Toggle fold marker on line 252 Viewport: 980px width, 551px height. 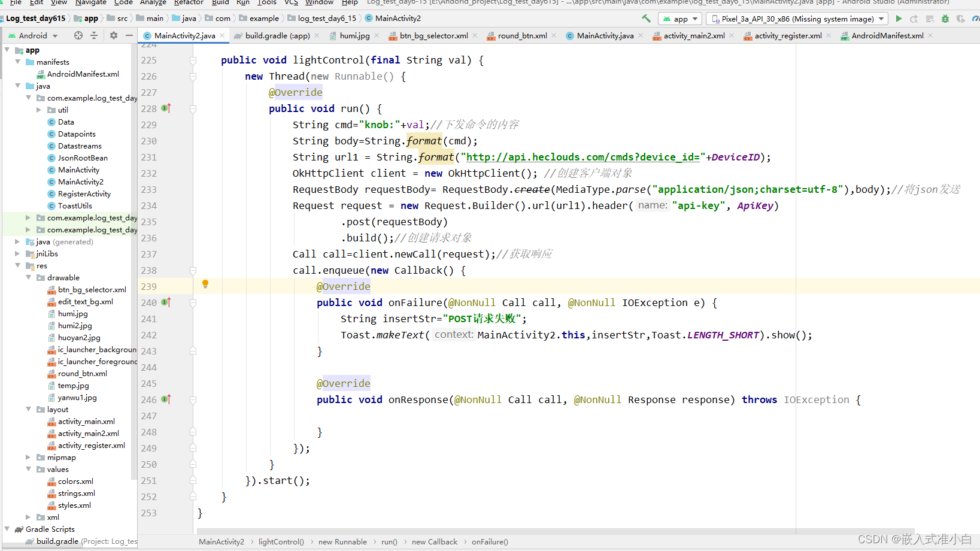coord(193,496)
